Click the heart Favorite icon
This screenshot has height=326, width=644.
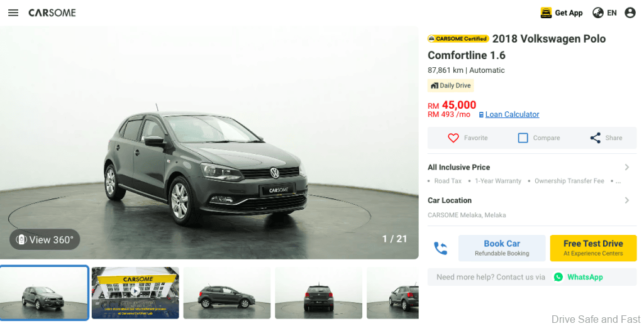tap(453, 138)
